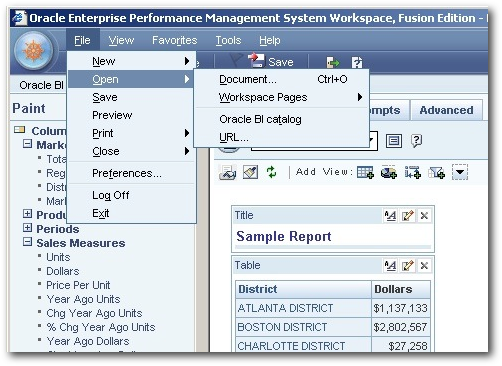Choose Save in the File menu

(130, 97)
